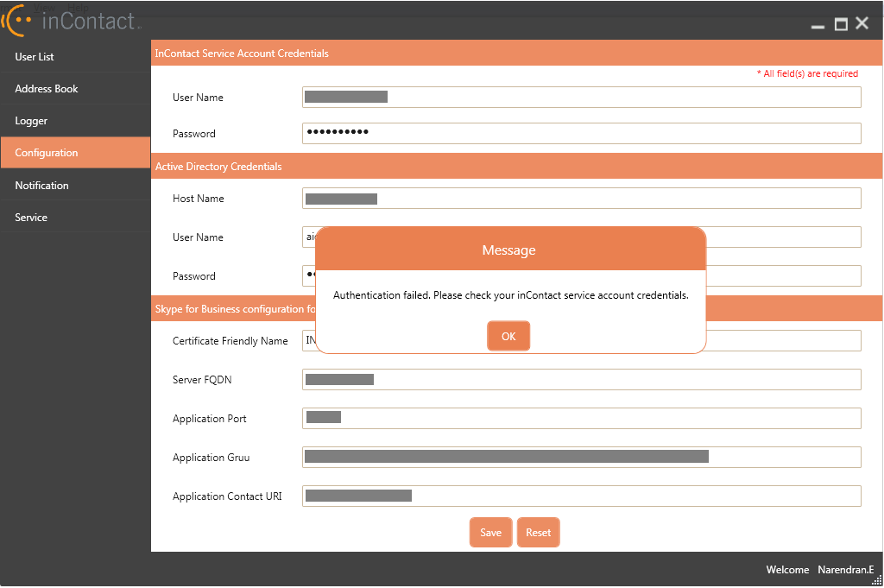Click the 'Server FQDN' label
The width and height of the screenshot is (884, 588).
pos(202,380)
